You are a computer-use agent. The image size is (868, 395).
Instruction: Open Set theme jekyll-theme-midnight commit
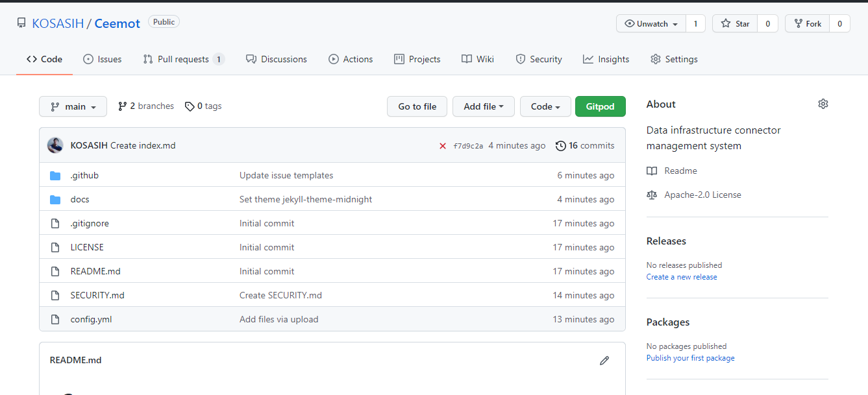pyautogui.click(x=306, y=199)
